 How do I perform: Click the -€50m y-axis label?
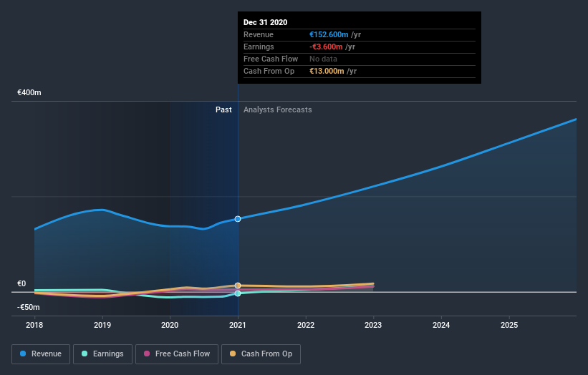coord(29,307)
